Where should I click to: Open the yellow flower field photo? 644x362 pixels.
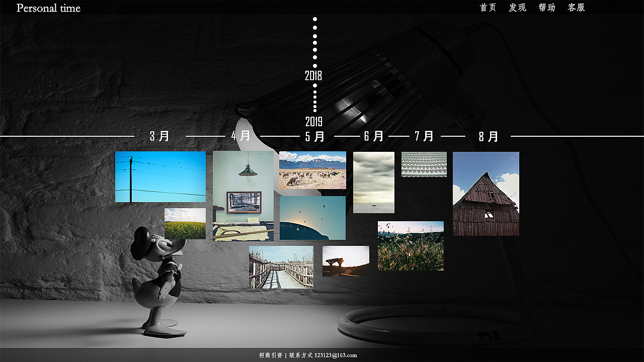pos(185,224)
